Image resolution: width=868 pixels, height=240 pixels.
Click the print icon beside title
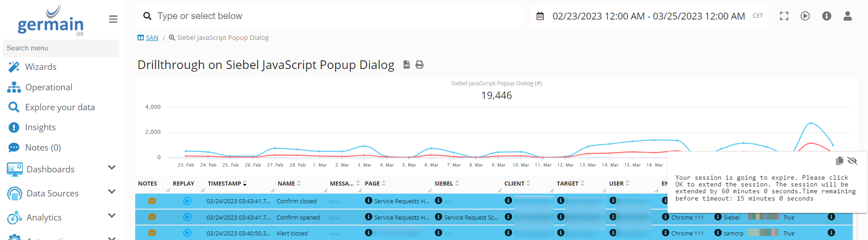420,65
